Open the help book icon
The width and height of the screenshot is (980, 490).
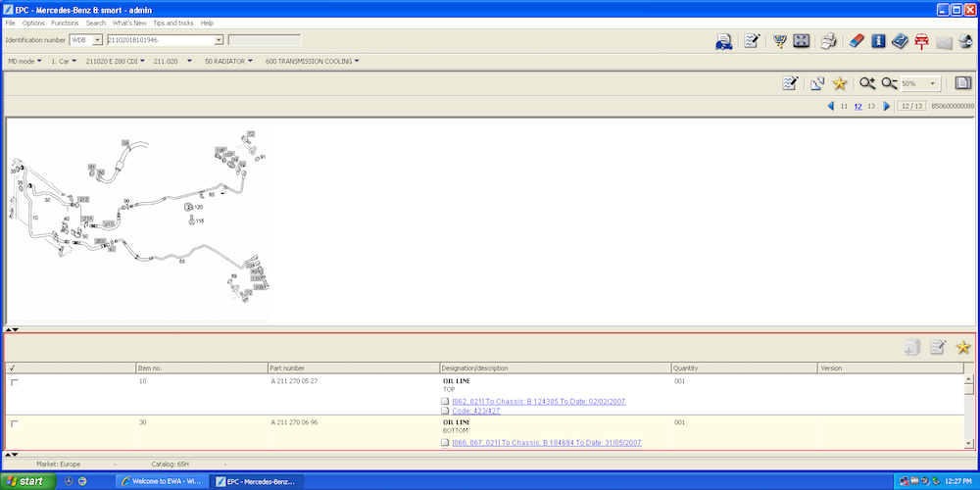[900, 41]
